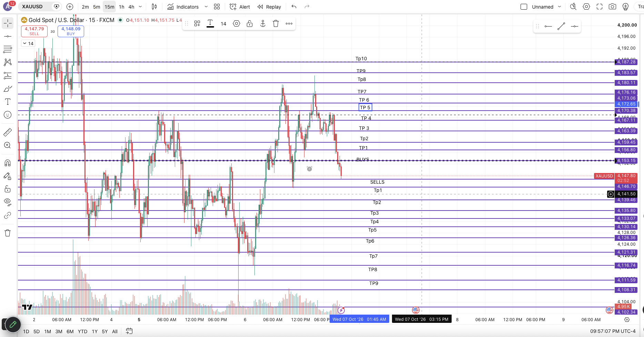Switch to the 5m timeframe
This screenshot has width=644, height=337.
point(97,7)
